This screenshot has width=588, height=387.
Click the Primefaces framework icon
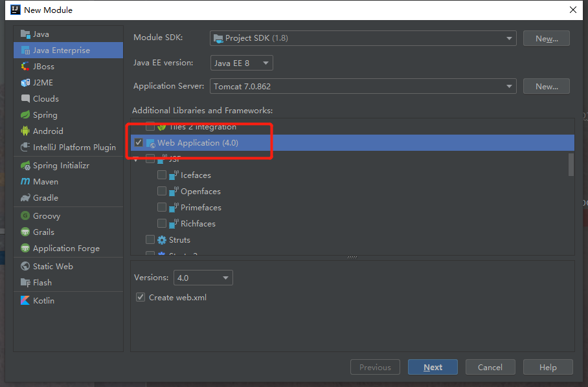[174, 207]
